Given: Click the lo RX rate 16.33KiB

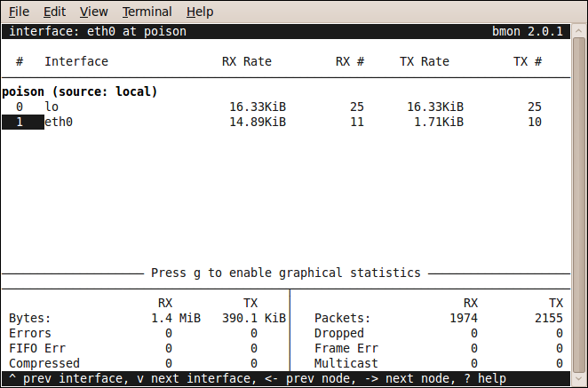Looking at the screenshot, I should point(258,107).
